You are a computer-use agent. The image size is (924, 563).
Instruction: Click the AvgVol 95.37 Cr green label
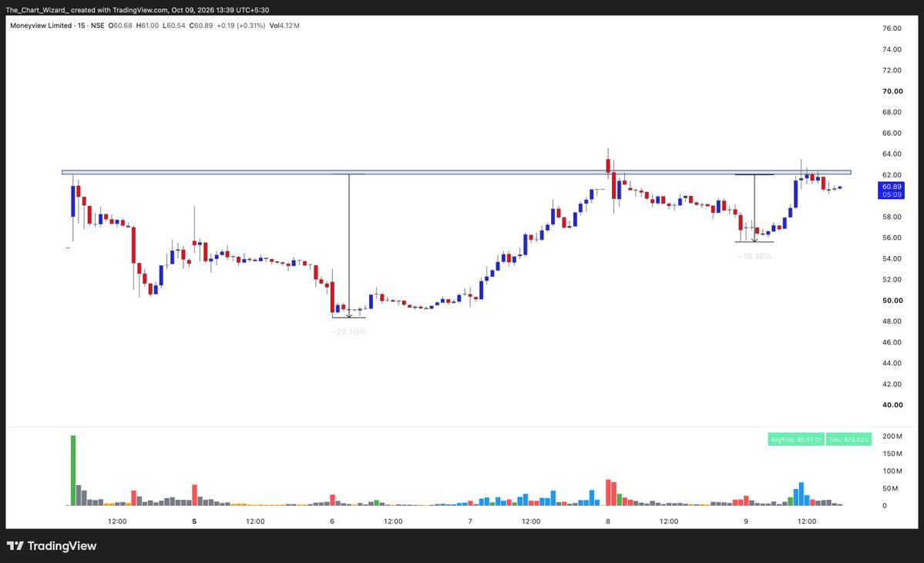click(x=796, y=439)
